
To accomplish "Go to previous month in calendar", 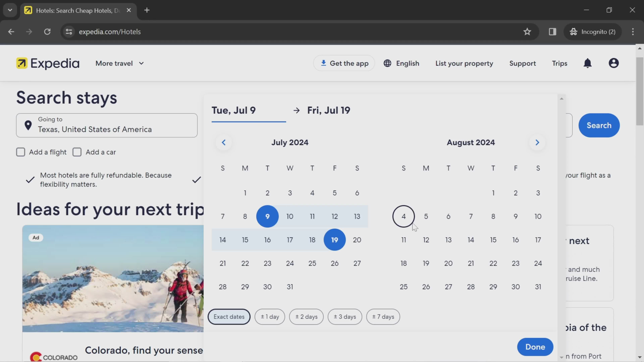I will (x=224, y=142).
